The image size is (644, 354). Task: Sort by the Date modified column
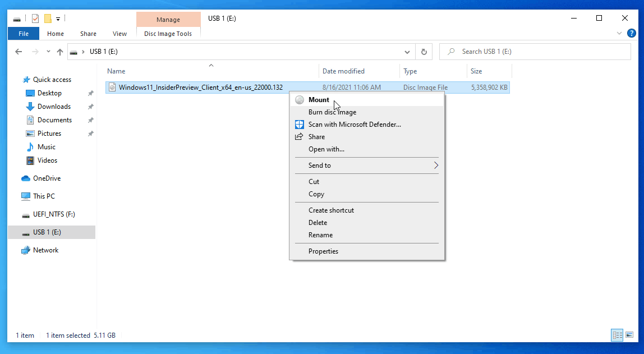(359, 71)
